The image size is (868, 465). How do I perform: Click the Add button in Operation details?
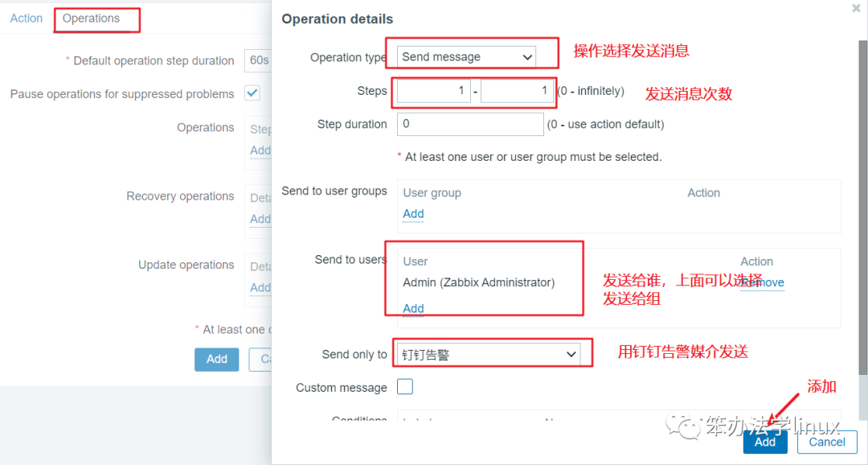click(x=765, y=442)
